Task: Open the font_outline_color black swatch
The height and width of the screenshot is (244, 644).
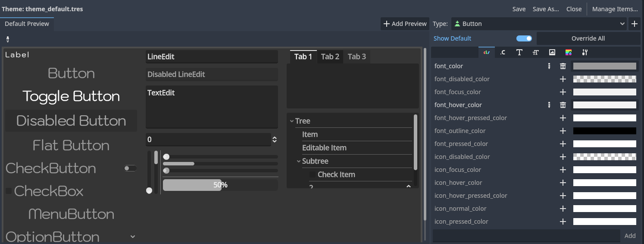Action: coord(605,131)
